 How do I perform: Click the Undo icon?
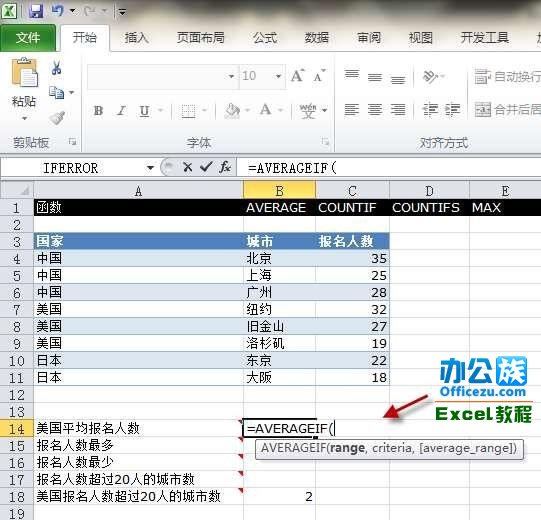click(x=58, y=11)
